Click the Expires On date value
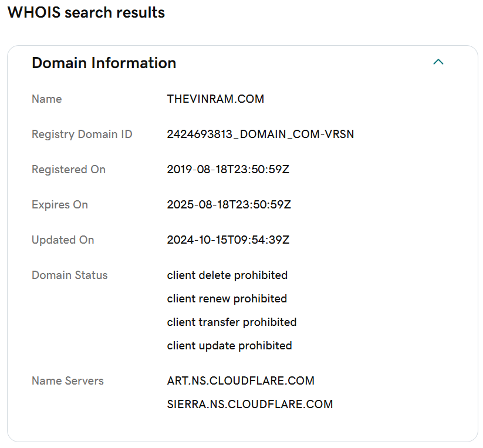 229,204
